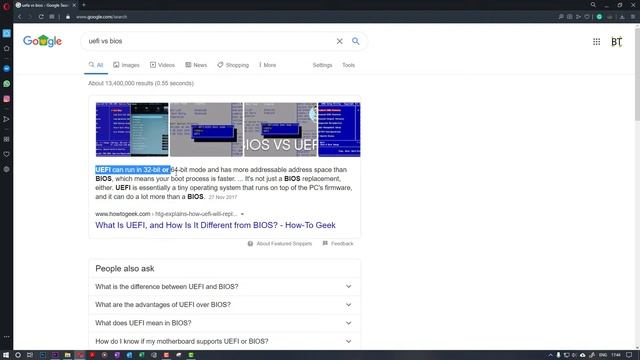This screenshot has width=640, height=360.
Task: Add page to bookmarks with the heart icon
Action: [587, 17]
